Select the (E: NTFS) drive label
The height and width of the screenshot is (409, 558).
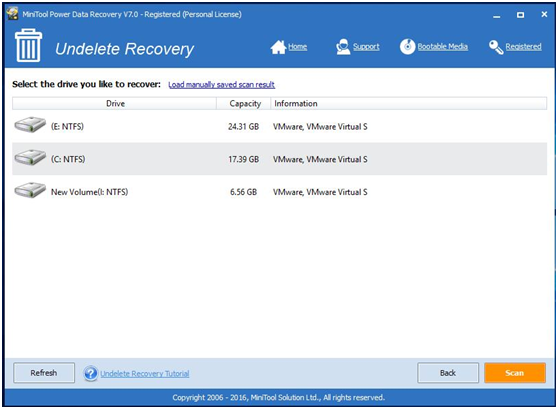coord(67,126)
